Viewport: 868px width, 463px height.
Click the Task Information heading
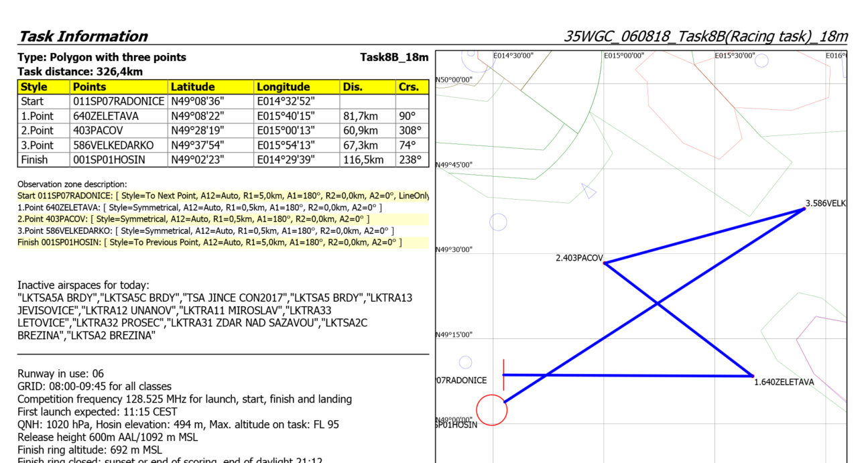click(x=82, y=36)
